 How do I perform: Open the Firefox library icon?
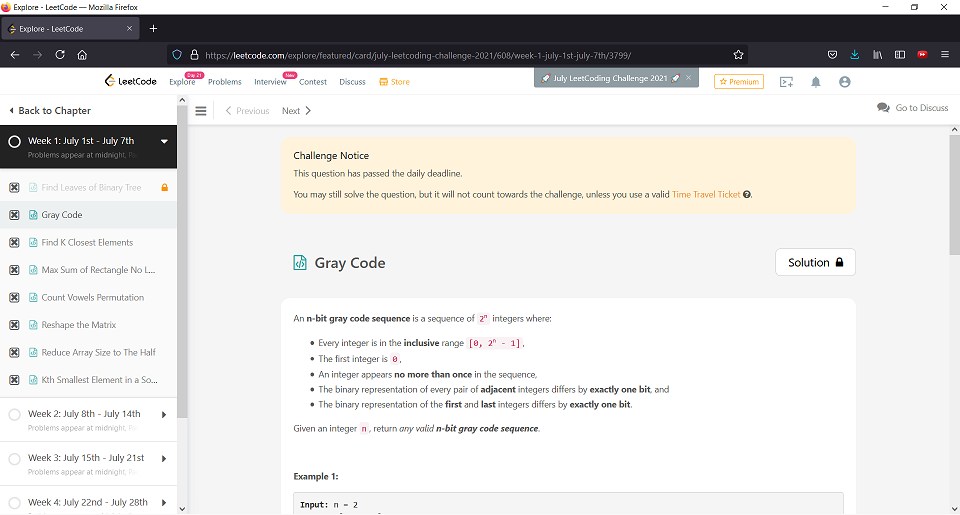(877, 55)
